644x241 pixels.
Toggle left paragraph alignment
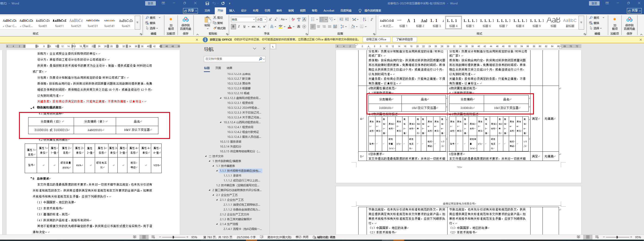313,27
